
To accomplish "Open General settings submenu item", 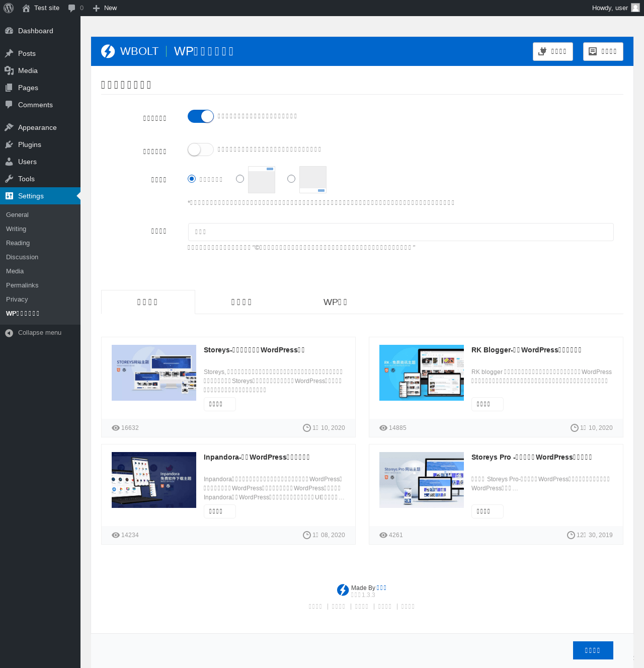I will coord(17,215).
